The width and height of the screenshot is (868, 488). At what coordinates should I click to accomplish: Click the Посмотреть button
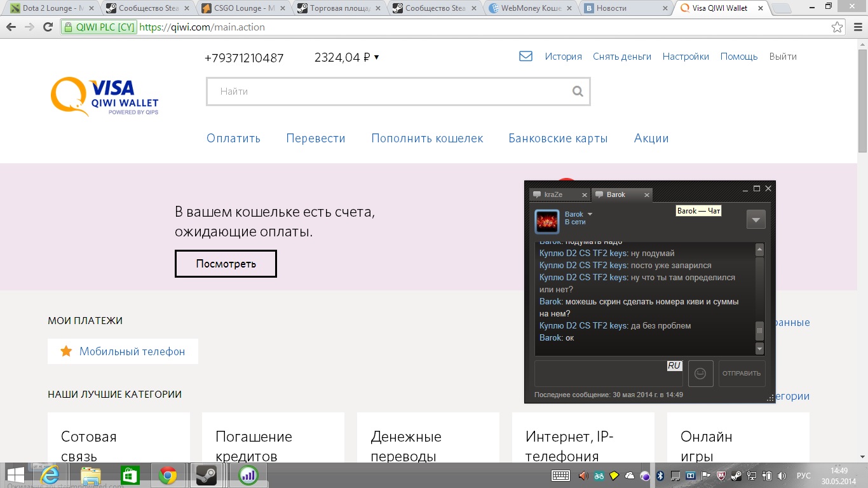coord(226,264)
